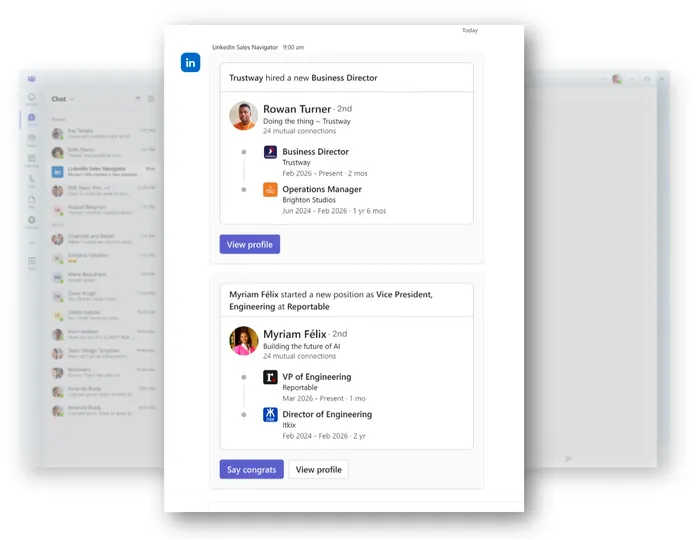
Task: Open the Apps store icon in Teams sidebar
Action: click(32, 262)
